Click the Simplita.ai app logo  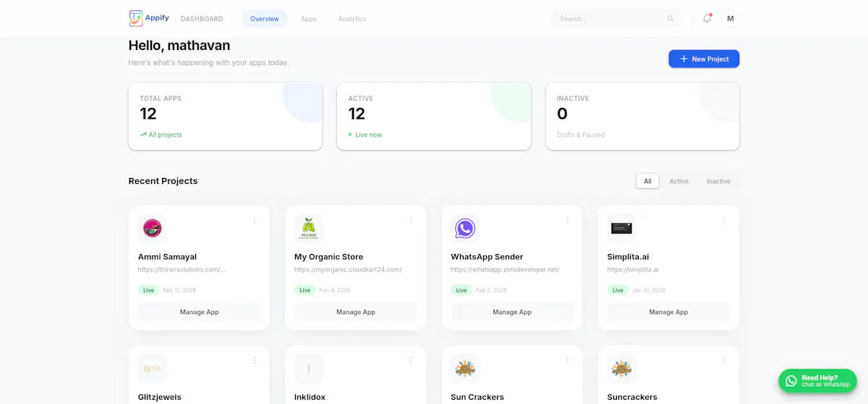[621, 229]
